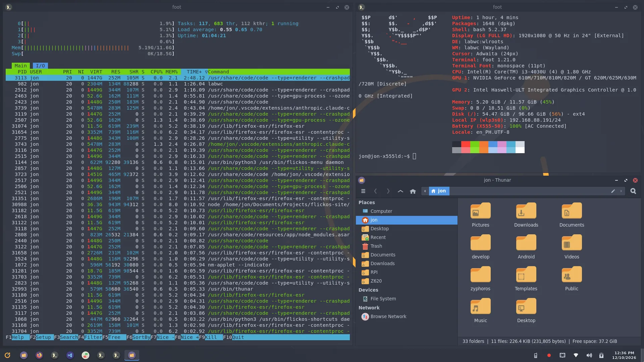The height and width of the screenshot is (362, 644).
Task: Open File System under Devices
Action: (x=407, y=299)
